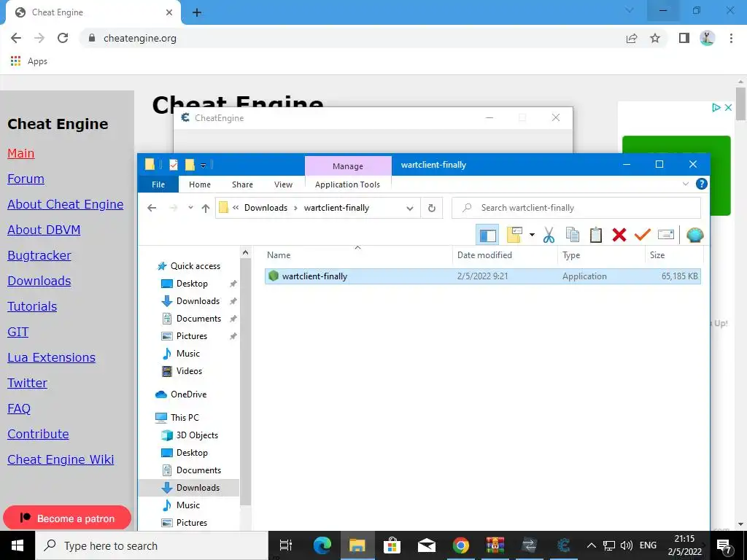
Task: Open WinRAR from the taskbar
Action: tap(495, 545)
